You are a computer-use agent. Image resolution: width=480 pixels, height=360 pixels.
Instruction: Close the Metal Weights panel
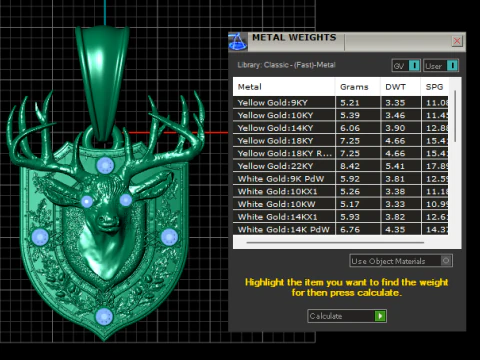pyautogui.click(x=457, y=41)
